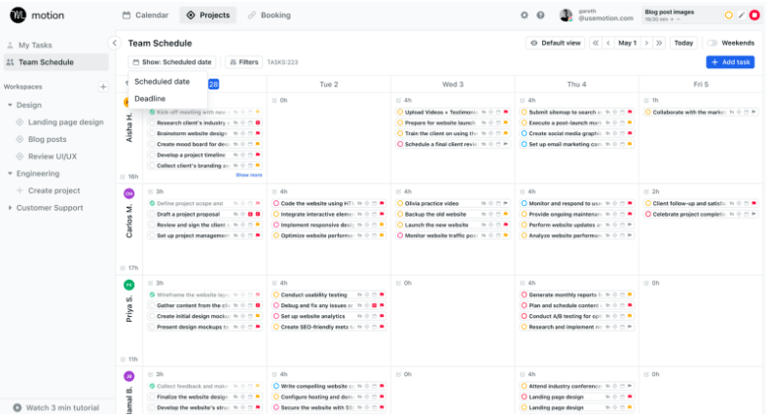The height and width of the screenshot is (417, 768).
Task: Jump forward with double right arrow
Action: point(659,43)
